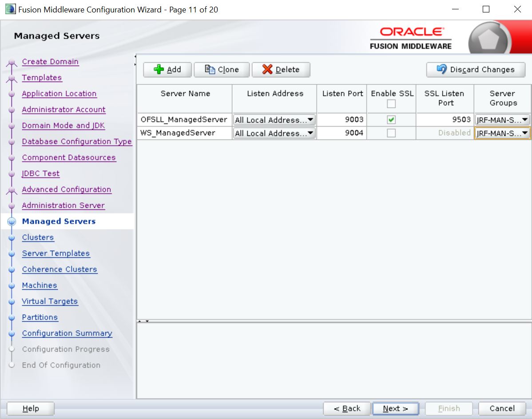Click the green plus Add icon

tap(159, 70)
